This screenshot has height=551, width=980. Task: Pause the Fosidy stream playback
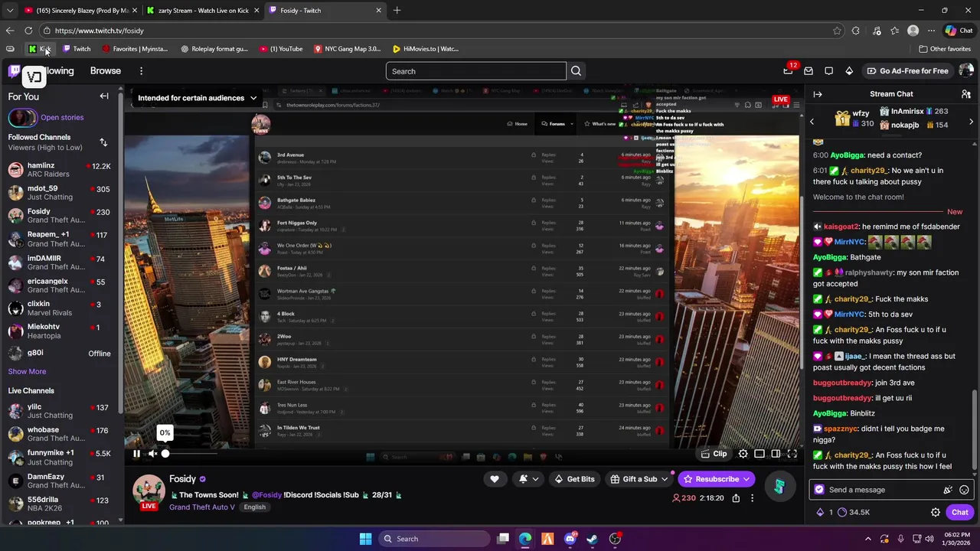[x=136, y=454]
